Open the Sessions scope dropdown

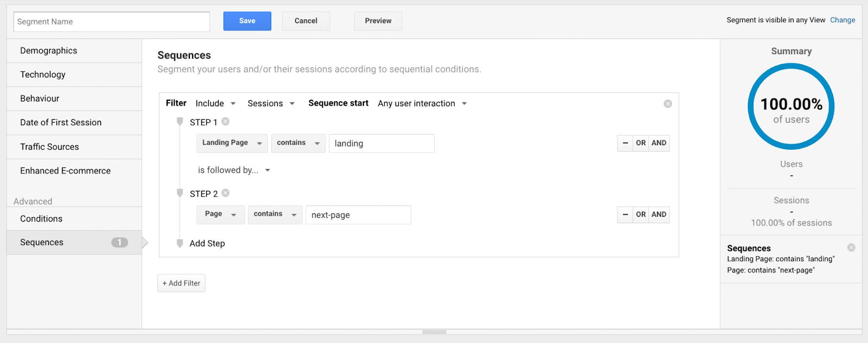[x=271, y=103]
